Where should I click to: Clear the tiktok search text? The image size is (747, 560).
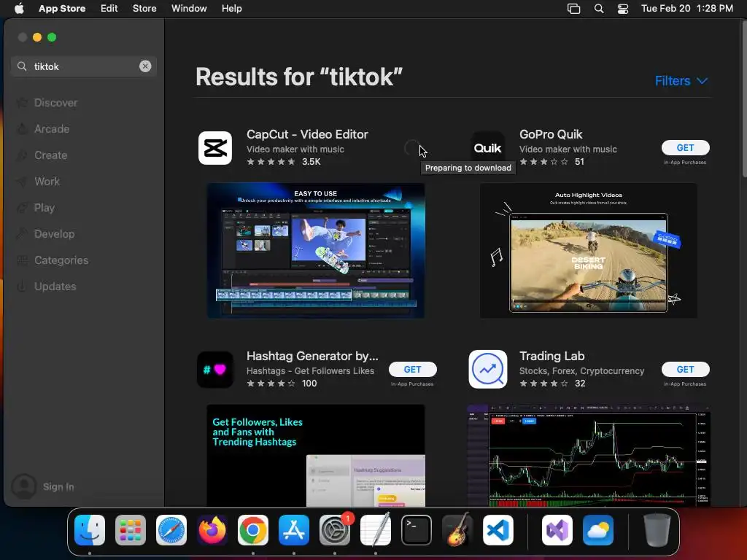point(145,66)
